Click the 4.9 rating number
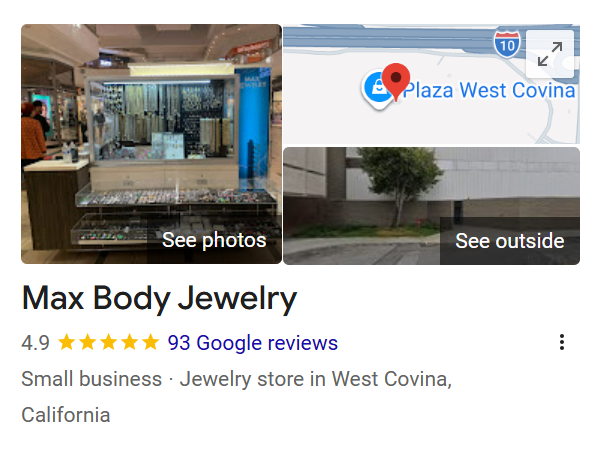 coord(35,343)
